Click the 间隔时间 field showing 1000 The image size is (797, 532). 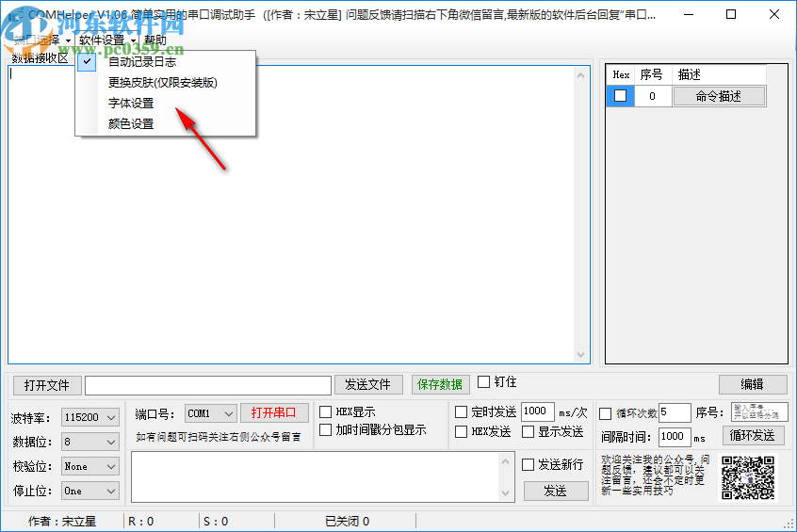(x=675, y=437)
